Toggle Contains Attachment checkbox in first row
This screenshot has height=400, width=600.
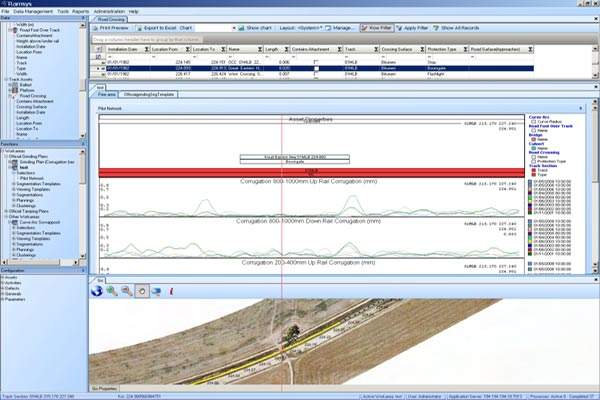point(316,59)
